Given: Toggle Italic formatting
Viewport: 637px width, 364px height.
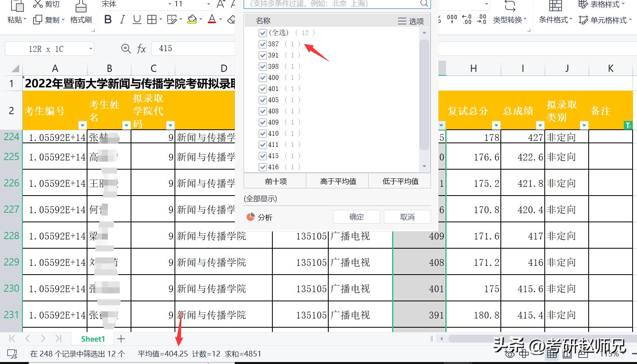Looking at the screenshot, I should coord(123,20).
